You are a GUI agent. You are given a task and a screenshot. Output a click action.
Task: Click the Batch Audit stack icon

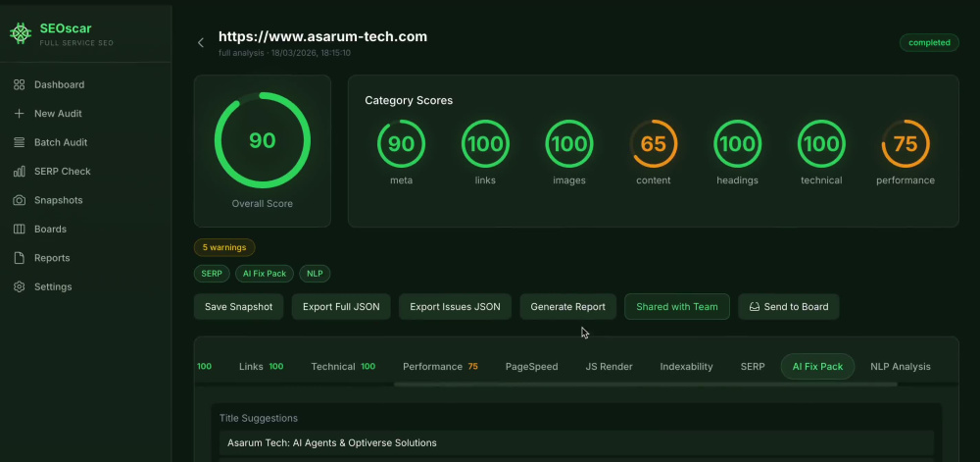[20, 142]
